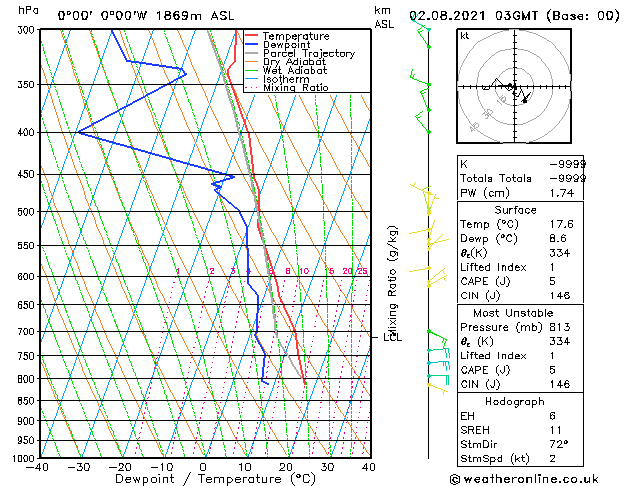Click the 'StmSpd (kt)' value 2
Viewport: 629px width, 486px height.
click(553, 459)
